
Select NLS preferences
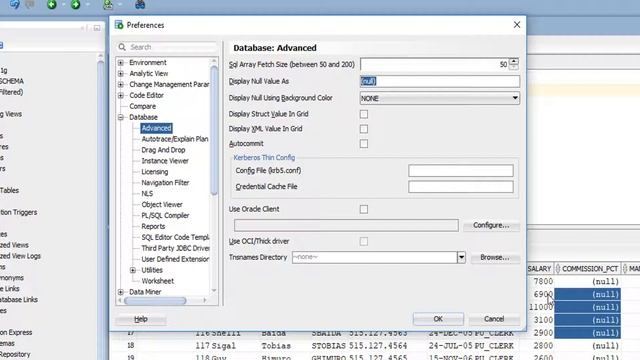147,194
